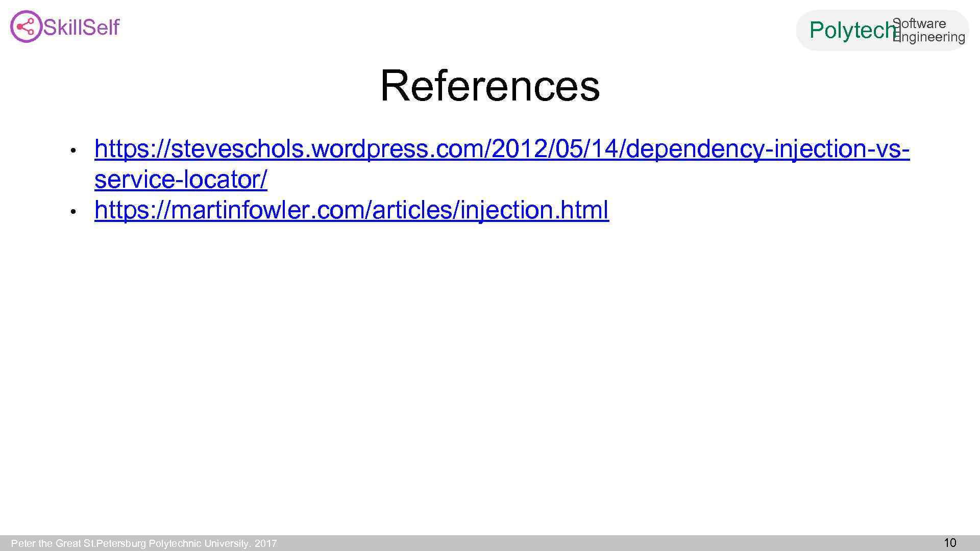
Task: Click the injection.html ending of second link
Action: pos(535,210)
